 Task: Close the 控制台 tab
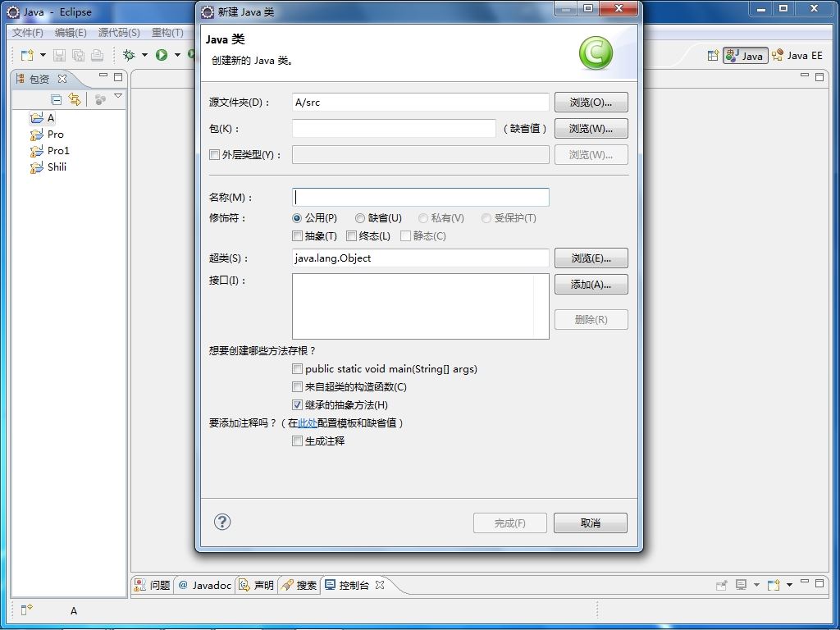(380, 585)
